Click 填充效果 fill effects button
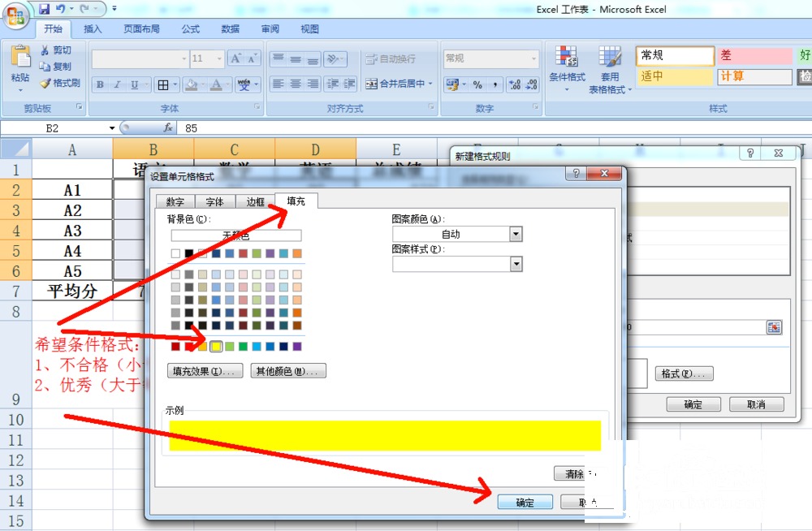Image resolution: width=812 pixels, height=531 pixels. pyautogui.click(x=205, y=371)
